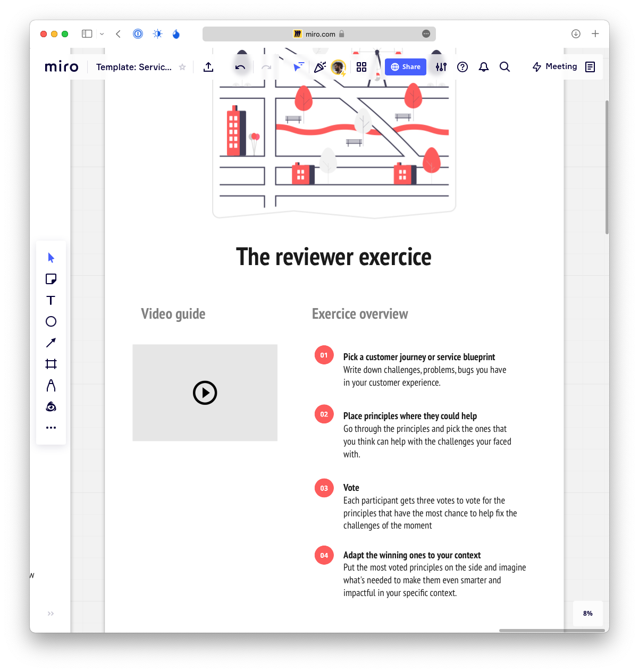Expand the collapsed bottom-left panel chevrons
The image size is (639, 672).
[x=51, y=614]
